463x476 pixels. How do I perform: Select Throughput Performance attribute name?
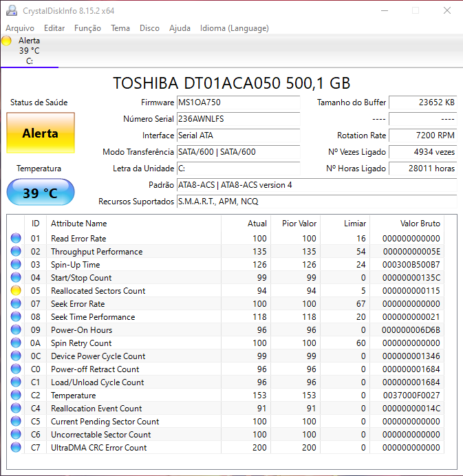pos(96,252)
